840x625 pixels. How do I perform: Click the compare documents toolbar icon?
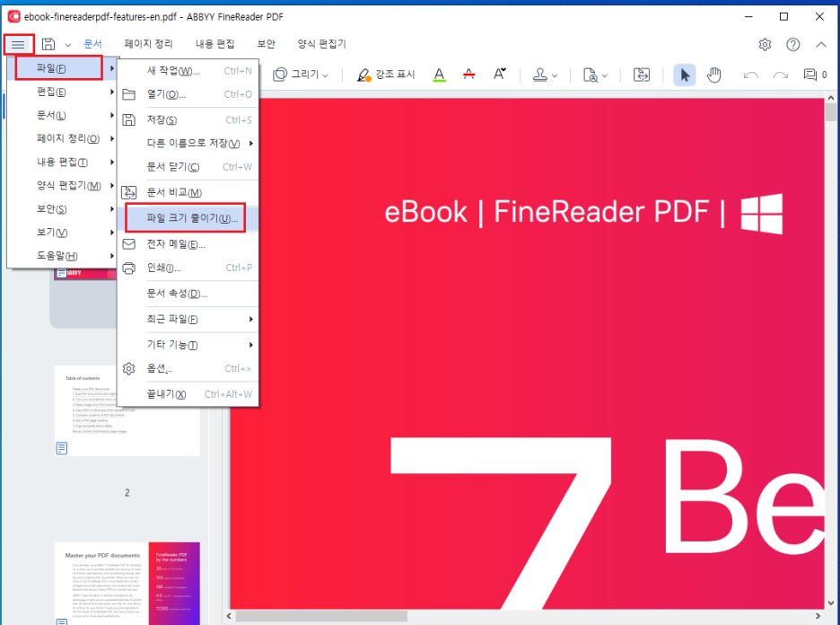(642, 75)
